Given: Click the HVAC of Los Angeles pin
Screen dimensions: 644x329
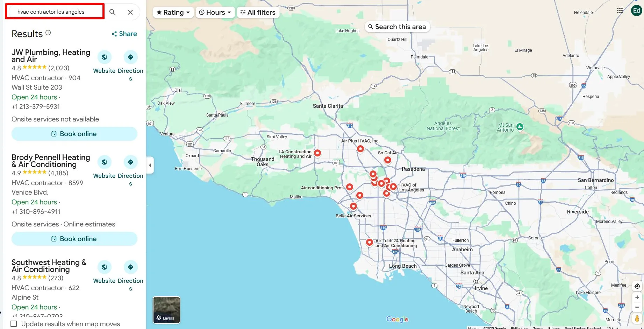Looking at the screenshot, I should coord(393,187).
